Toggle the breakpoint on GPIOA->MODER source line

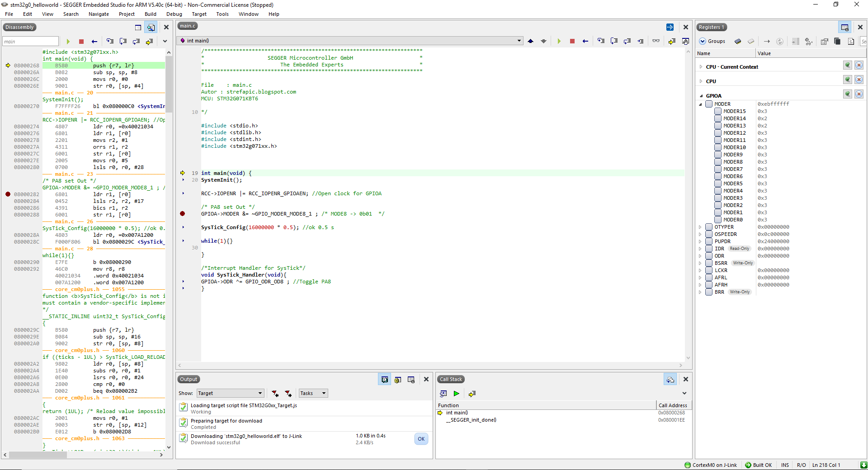(183, 214)
